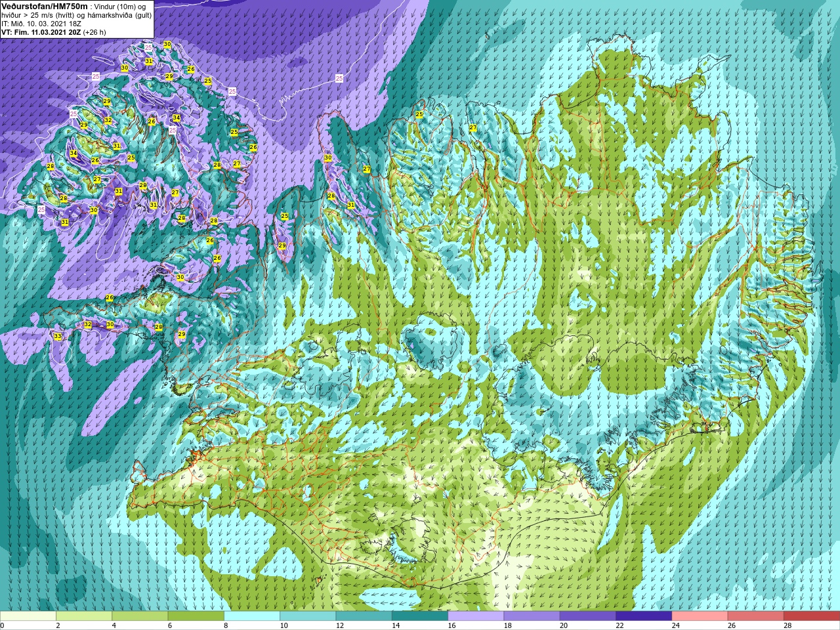Screen dimensions: 840x630
Task: Select the 20–22 m/s violet legend swatch
Action: [x=588, y=616]
